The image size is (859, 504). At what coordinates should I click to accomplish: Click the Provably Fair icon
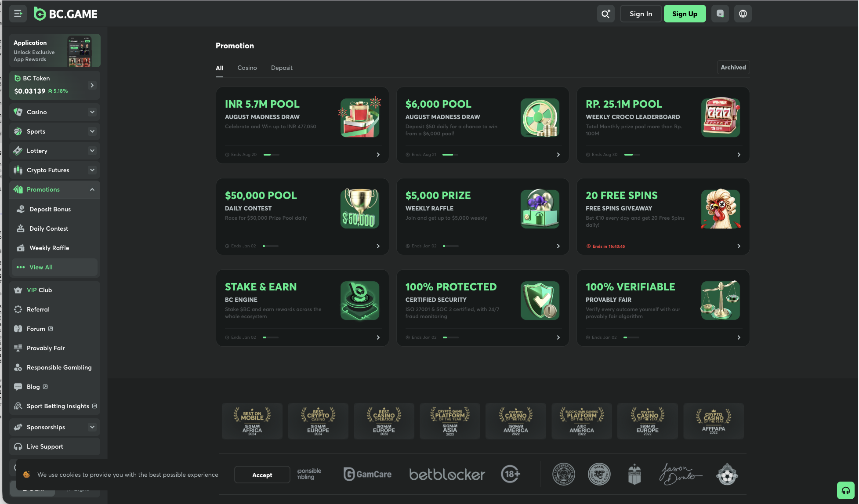coord(18,348)
